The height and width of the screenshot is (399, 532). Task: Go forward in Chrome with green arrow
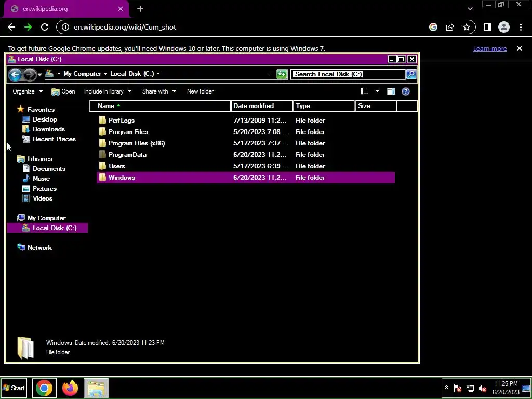point(28,27)
